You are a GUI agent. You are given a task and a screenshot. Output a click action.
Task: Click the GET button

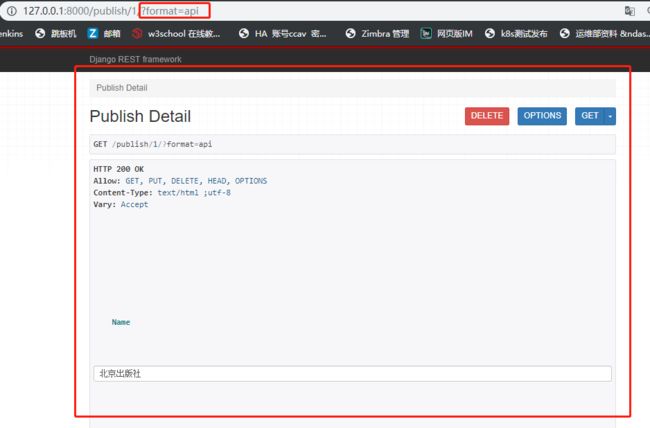coord(589,116)
